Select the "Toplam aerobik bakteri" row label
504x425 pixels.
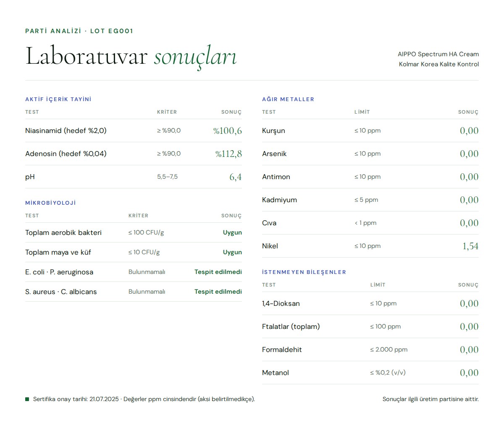63,232
